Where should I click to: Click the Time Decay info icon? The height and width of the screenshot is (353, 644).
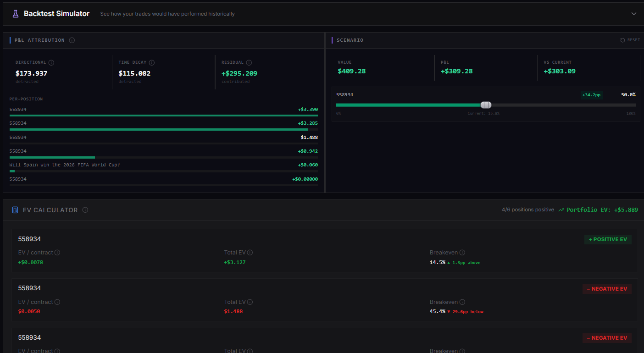152,63
